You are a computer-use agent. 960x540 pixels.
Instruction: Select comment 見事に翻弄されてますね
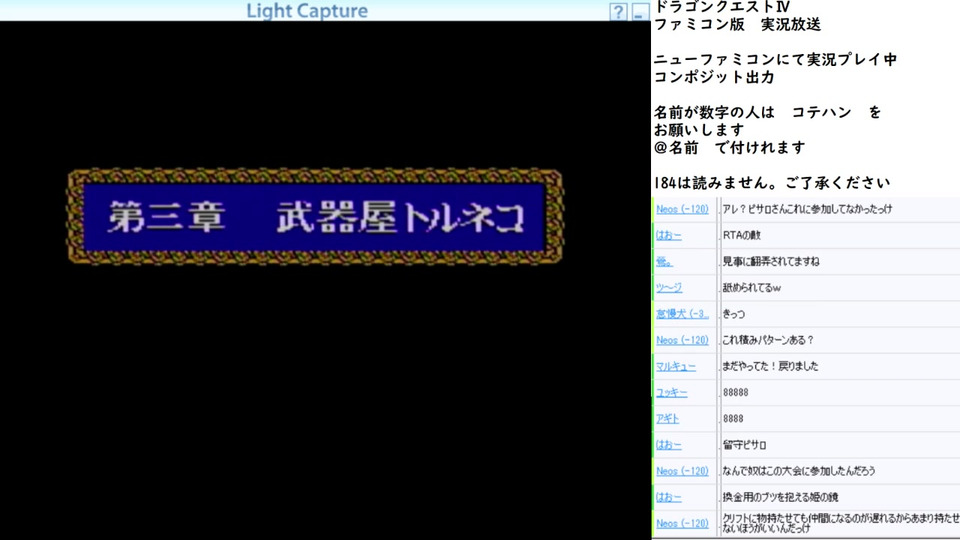click(x=770, y=261)
